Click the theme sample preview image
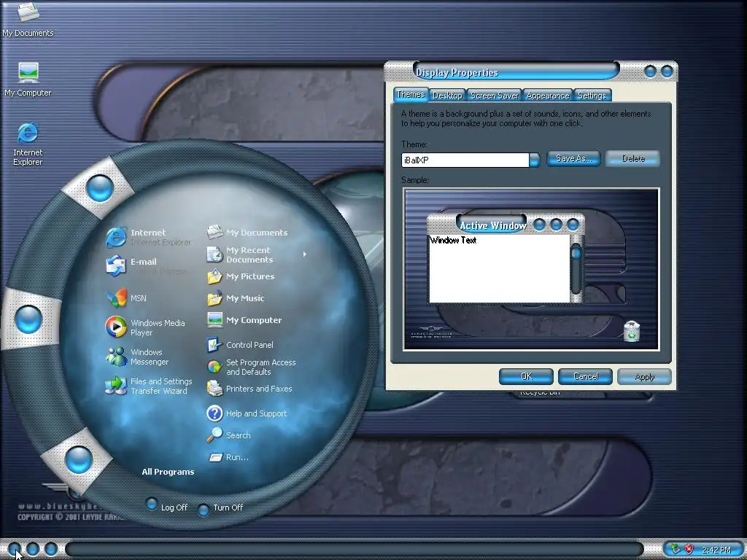Screen dimensions: 747x560 (x=531, y=270)
